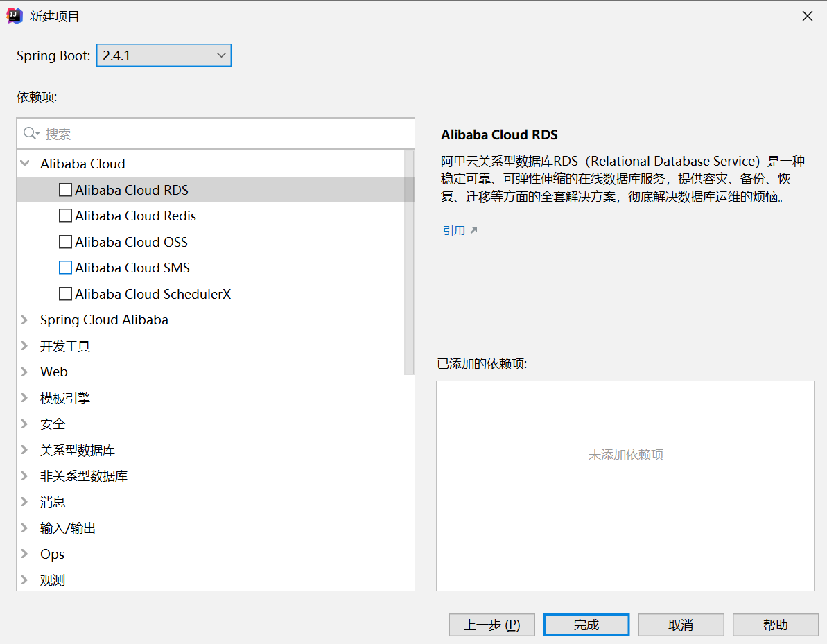The width and height of the screenshot is (827, 644).
Task: Open the 引用 reference link
Action: click(x=454, y=230)
